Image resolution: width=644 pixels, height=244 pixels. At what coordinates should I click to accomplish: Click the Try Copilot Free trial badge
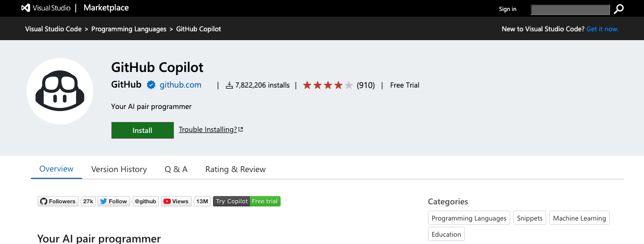tap(247, 201)
